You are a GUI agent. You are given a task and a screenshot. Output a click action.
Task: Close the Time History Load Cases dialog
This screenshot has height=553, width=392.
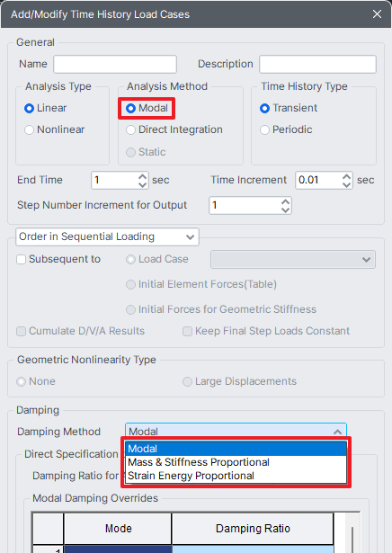377,14
